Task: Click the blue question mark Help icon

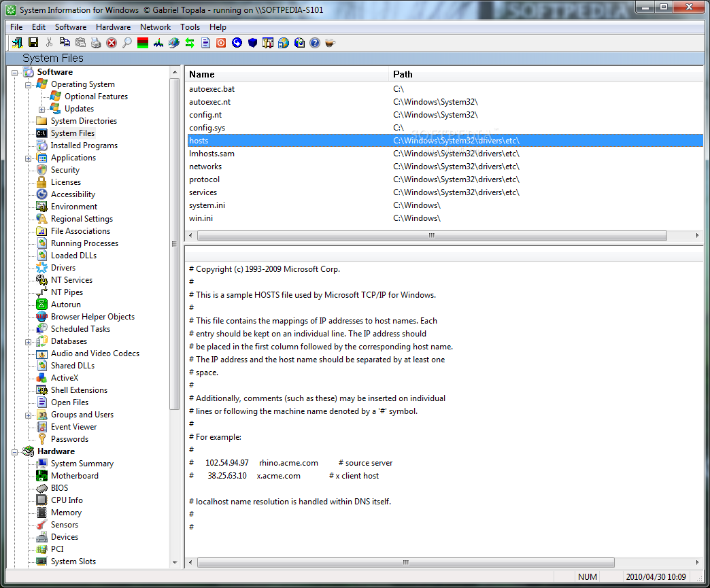Action: click(315, 43)
